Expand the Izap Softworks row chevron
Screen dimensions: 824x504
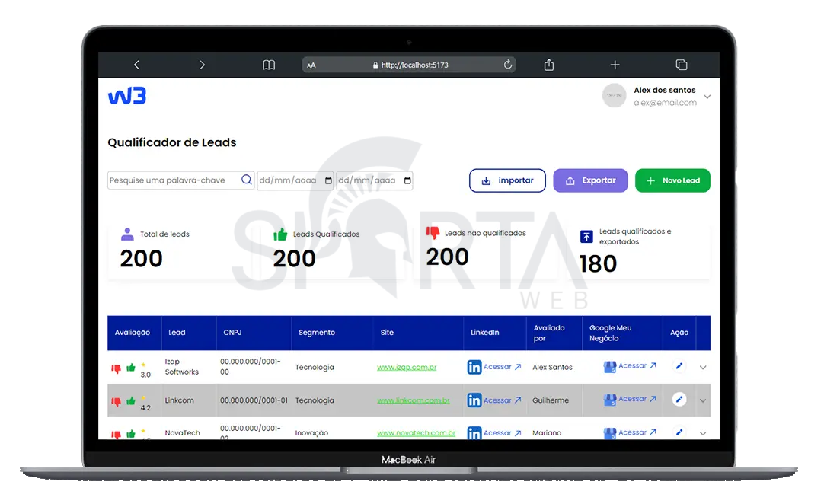pyautogui.click(x=703, y=367)
